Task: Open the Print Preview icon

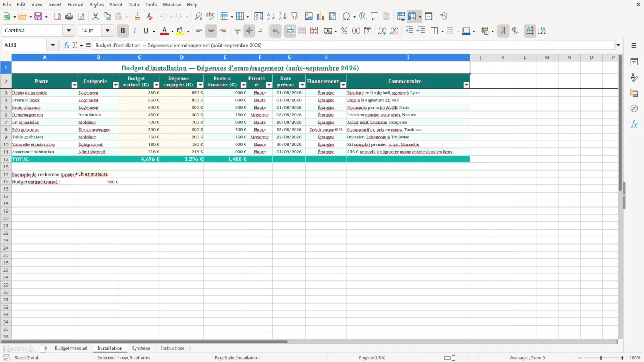Action: pos(81,17)
